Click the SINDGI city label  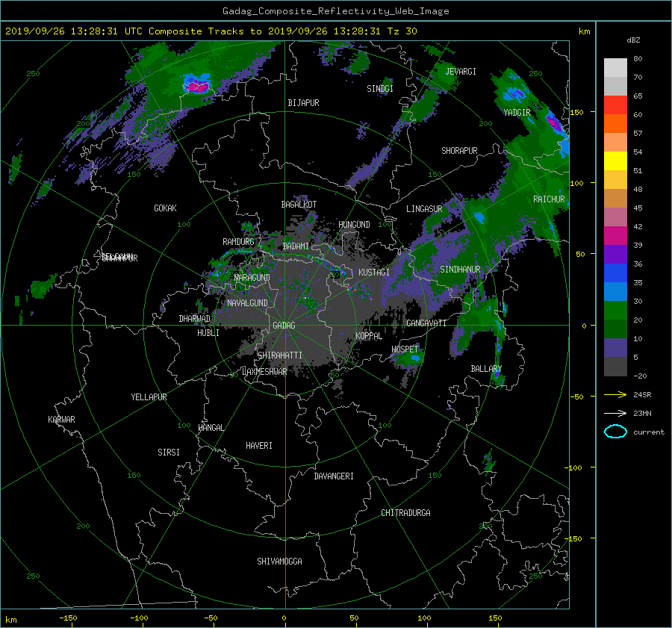(380, 89)
